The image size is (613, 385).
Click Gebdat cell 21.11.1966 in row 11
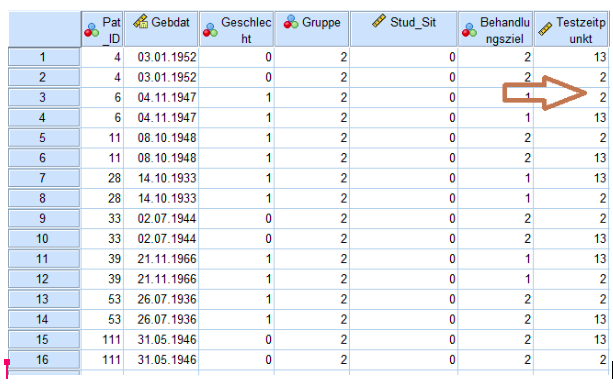[161, 259]
